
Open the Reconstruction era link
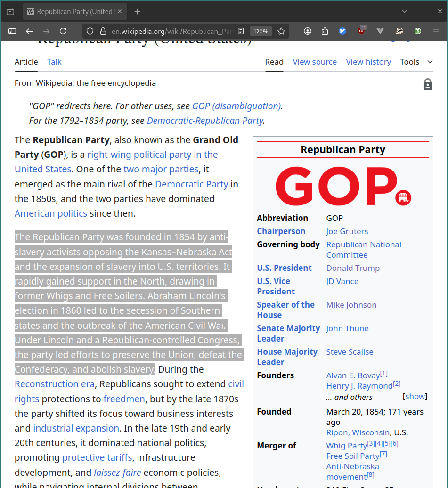coord(55,384)
